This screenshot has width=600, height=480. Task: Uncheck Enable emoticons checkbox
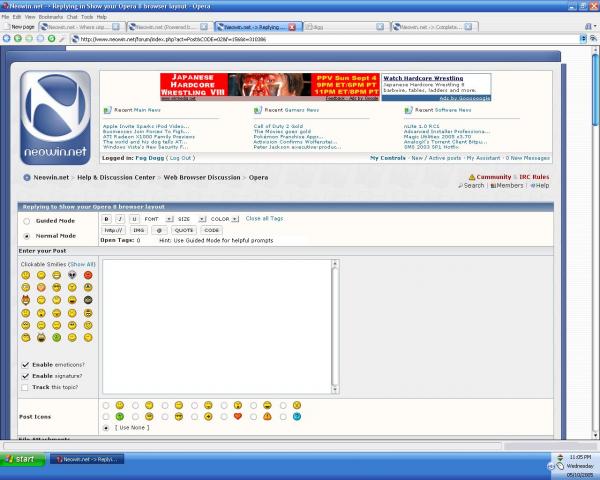click(x=25, y=365)
